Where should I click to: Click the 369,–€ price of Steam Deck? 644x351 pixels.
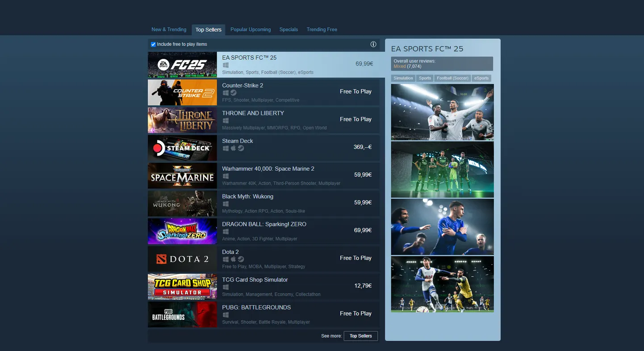click(x=363, y=147)
